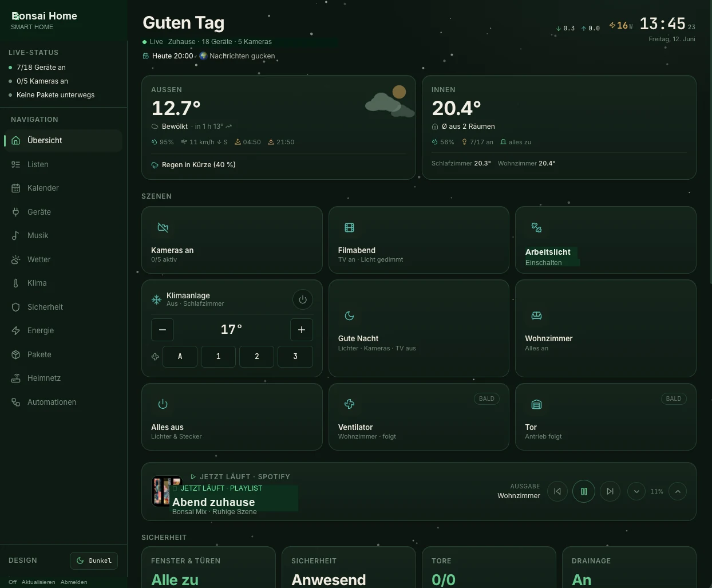Skip to next track
Image resolution: width=712 pixels, height=588 pixels.
click(x=610, y=491)
